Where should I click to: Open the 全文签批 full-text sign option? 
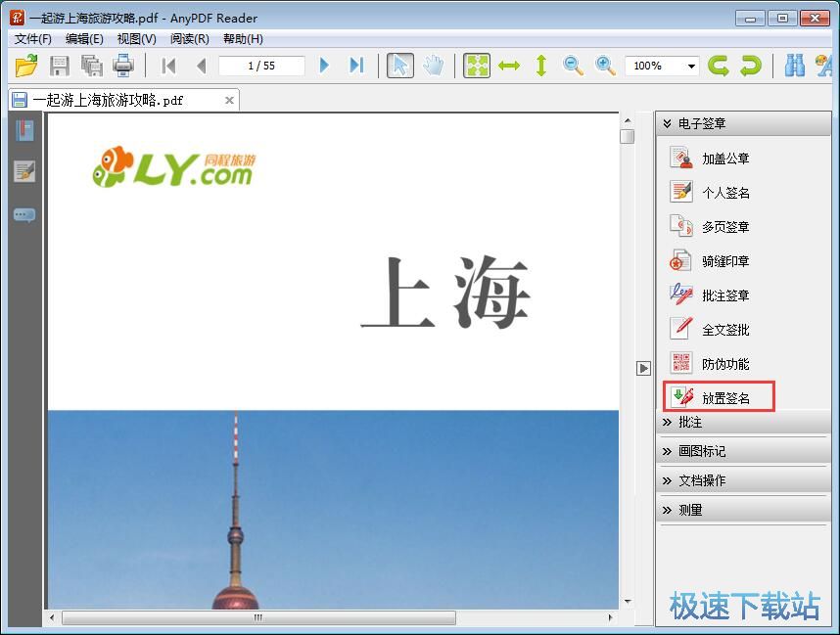click(x=726, y=329)
